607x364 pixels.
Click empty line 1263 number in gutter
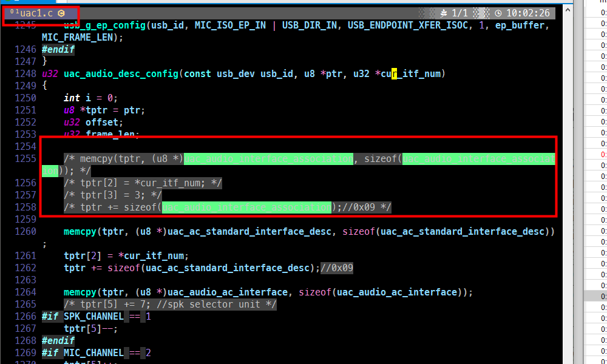click(25, 280)
